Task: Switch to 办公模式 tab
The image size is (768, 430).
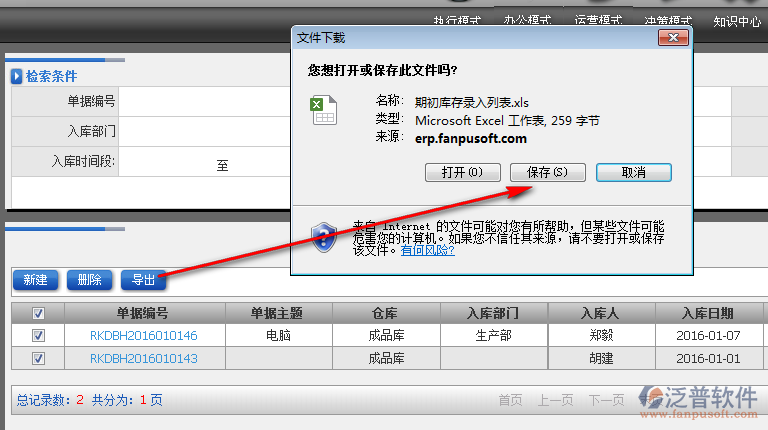Action: tap(528, 21)
